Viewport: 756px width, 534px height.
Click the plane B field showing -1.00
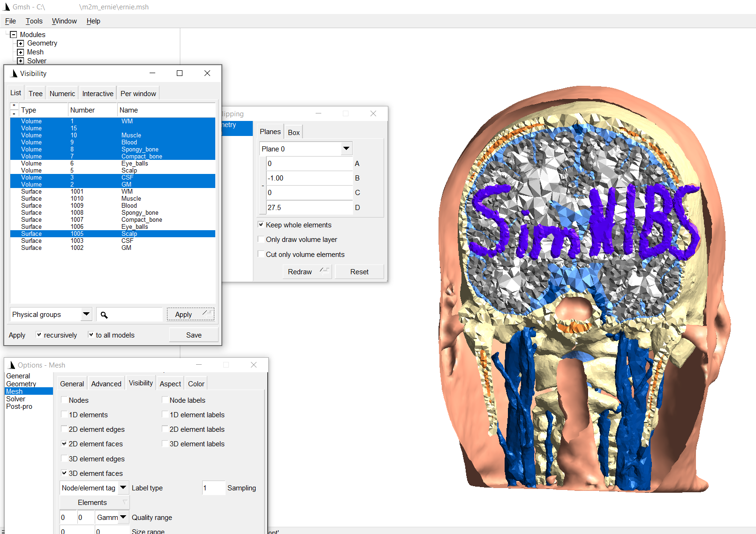coord(309,178)
